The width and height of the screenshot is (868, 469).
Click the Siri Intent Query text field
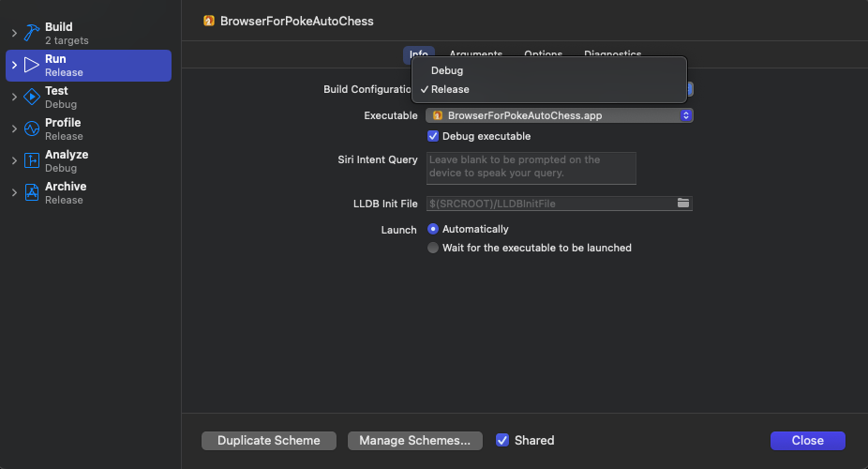click(531, 168)
